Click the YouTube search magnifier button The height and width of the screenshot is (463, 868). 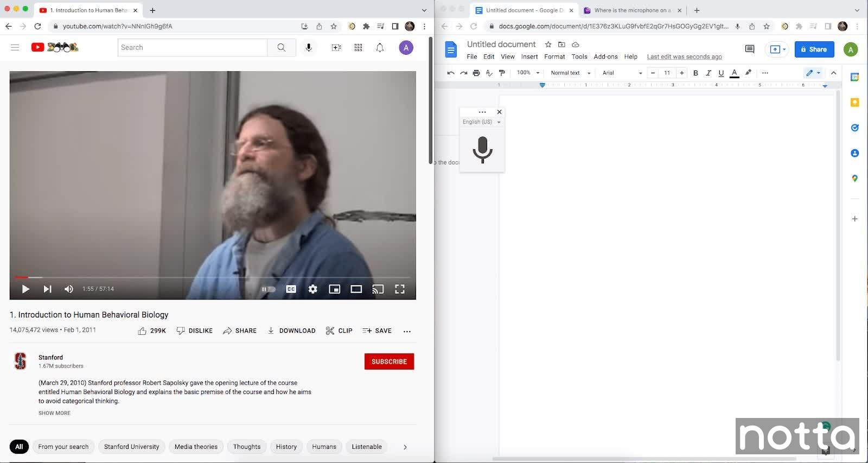tap(282, 48)
